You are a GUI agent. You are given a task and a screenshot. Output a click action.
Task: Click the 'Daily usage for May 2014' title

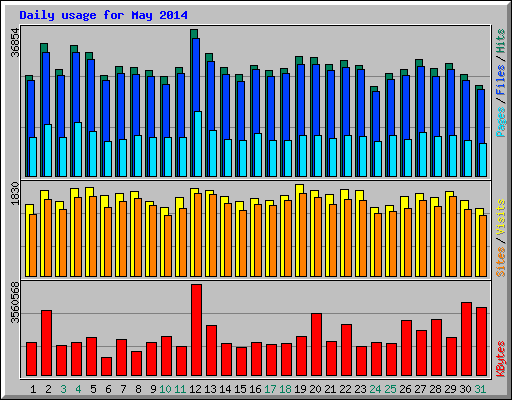pos(103,16)
